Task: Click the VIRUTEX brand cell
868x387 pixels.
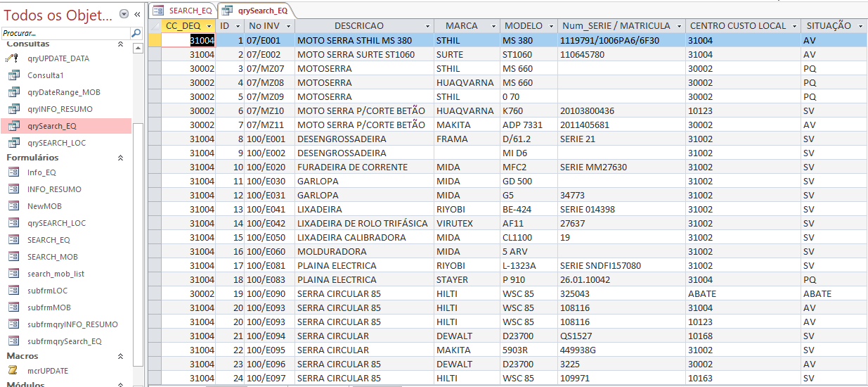Action: tap(467, 223)
